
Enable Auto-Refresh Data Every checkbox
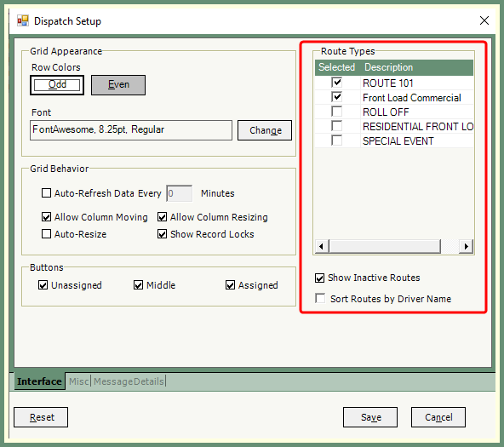coord(46,193)
